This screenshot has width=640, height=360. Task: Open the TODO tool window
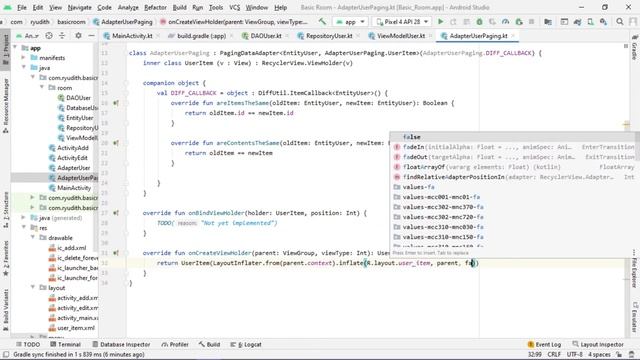click(28, 344)
